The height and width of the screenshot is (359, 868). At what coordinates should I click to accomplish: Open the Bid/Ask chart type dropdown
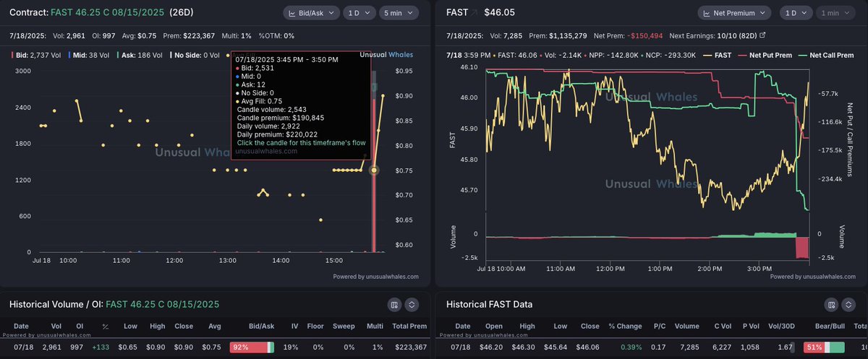click(x=311, y=13)
